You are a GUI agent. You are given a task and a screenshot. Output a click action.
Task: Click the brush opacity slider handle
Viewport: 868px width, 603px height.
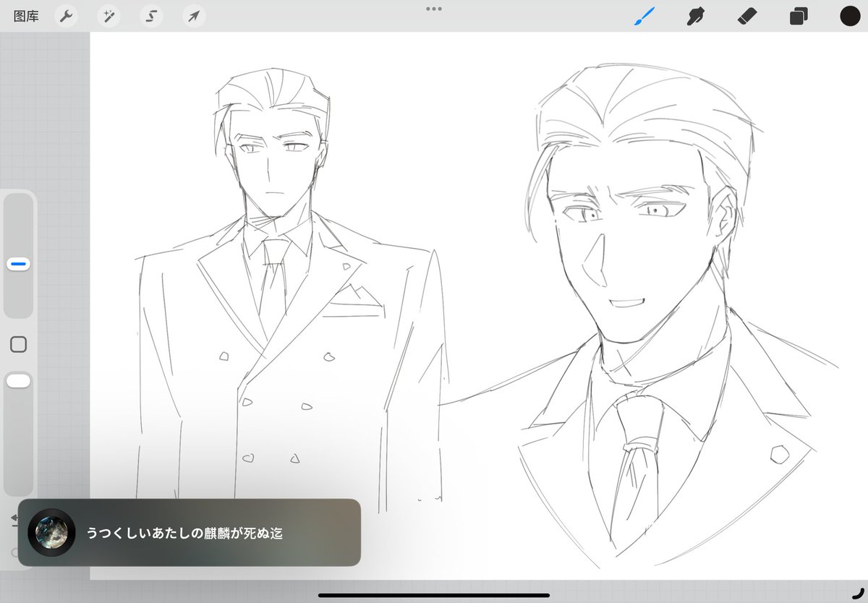click(19, 380)
